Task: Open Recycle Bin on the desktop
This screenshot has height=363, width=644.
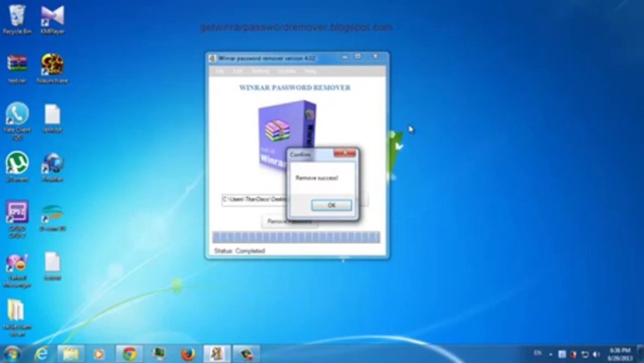Action: coord(17,20)
